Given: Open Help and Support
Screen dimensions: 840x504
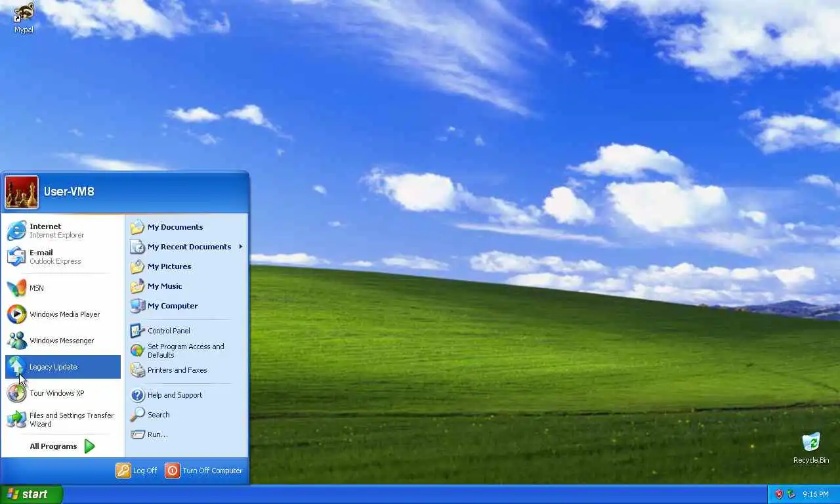Looking at the screenshot, I should 186,395.
